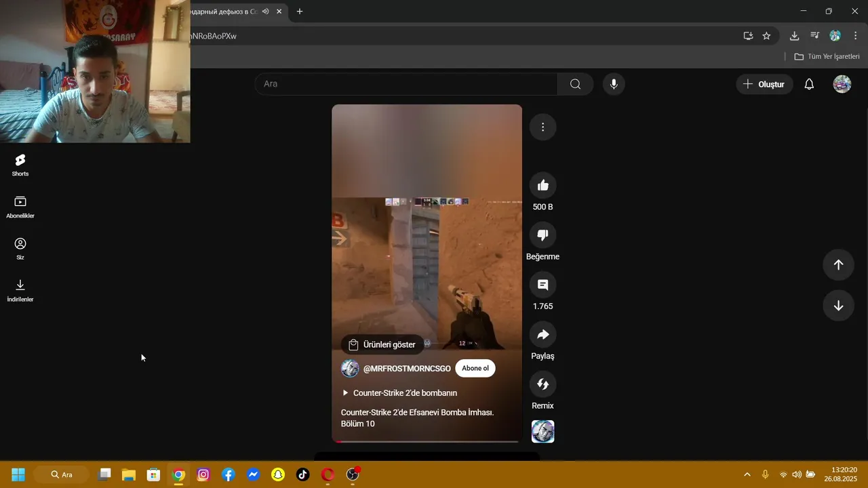The image size is (868, 488).
Task: Open the @MRFROSTMORNCSGO channel link
Action: (407, 369)
